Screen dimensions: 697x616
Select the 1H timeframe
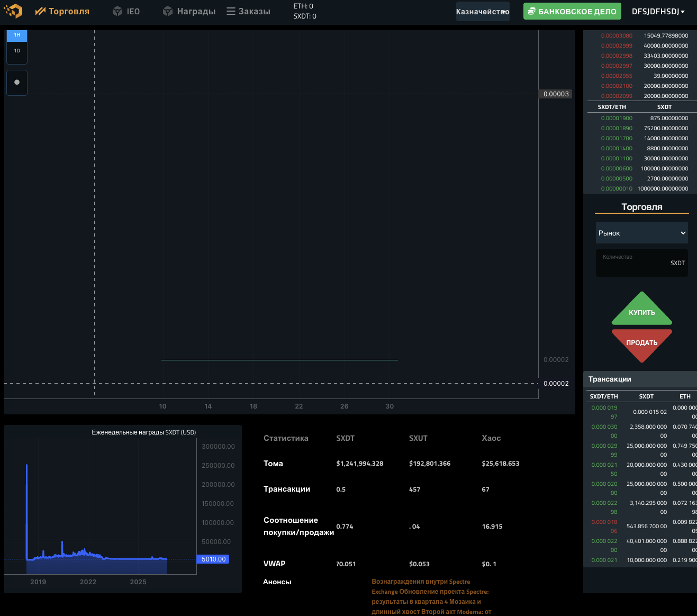(x=17, y=35)
